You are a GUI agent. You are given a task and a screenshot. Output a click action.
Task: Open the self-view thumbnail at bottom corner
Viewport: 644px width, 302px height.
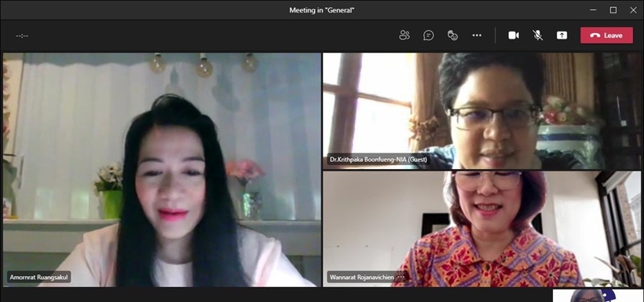[x=598, y=296]
